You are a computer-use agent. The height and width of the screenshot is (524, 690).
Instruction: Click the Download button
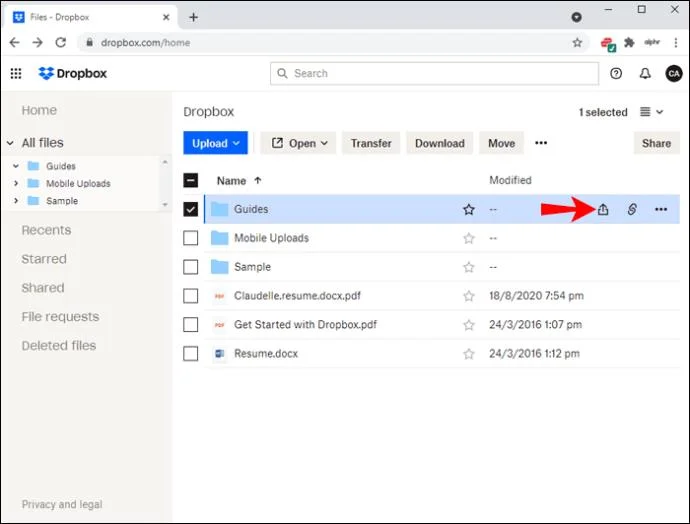440,143
